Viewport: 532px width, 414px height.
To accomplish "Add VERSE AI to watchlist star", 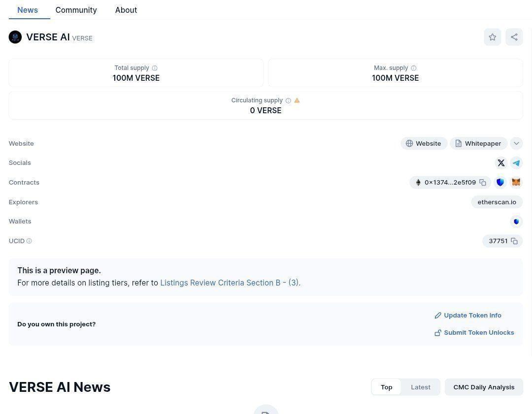I will tap(492, 37).
